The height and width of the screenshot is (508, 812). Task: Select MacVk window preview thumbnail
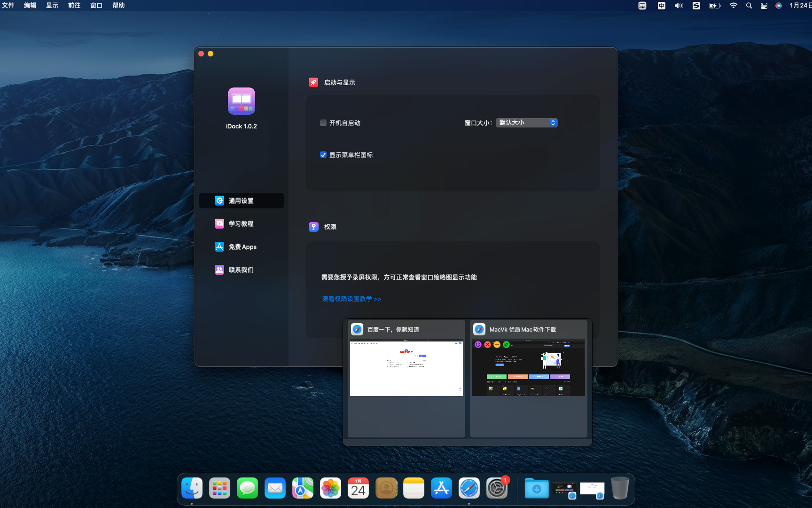(x=529, y=368)
